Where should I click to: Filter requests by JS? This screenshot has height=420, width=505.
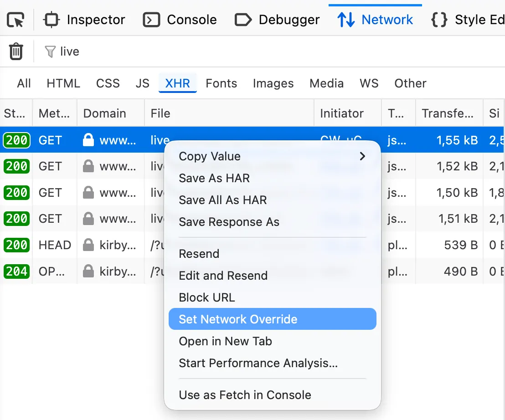coord(142,83)
